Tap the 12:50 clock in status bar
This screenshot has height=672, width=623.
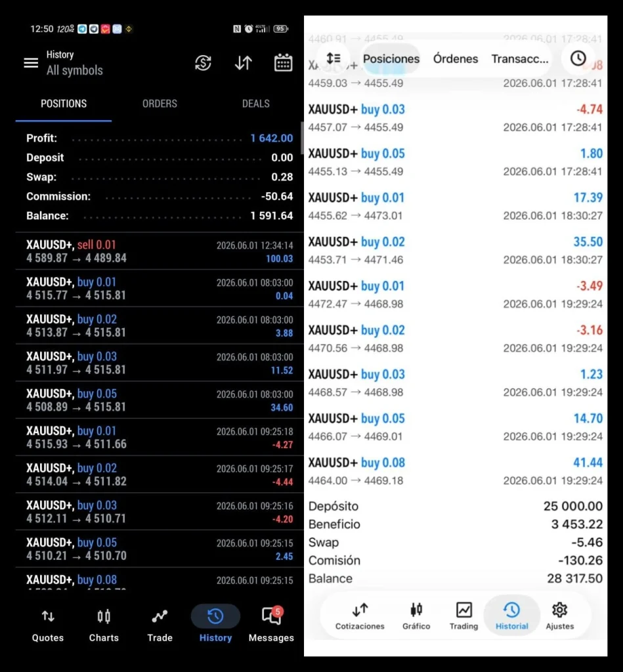click(x=41, y=29)
